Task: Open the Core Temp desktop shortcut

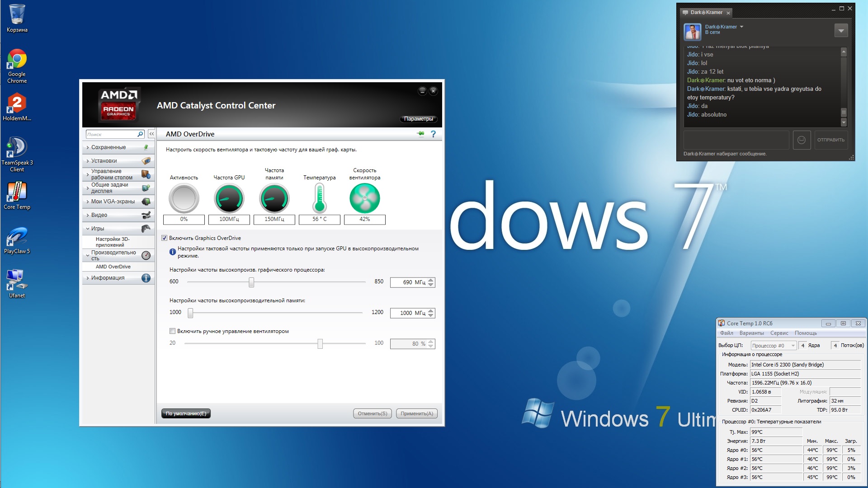Action: [17, 196]
